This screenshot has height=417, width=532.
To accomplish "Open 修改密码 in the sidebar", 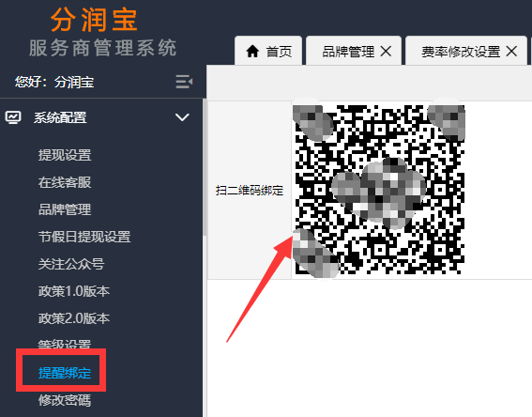I will (65, 400).
